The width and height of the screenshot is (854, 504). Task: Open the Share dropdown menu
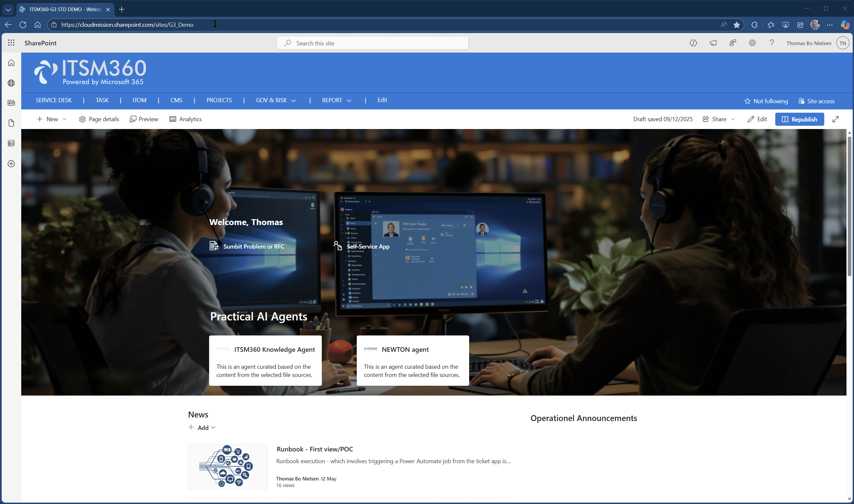coord(718,119)
